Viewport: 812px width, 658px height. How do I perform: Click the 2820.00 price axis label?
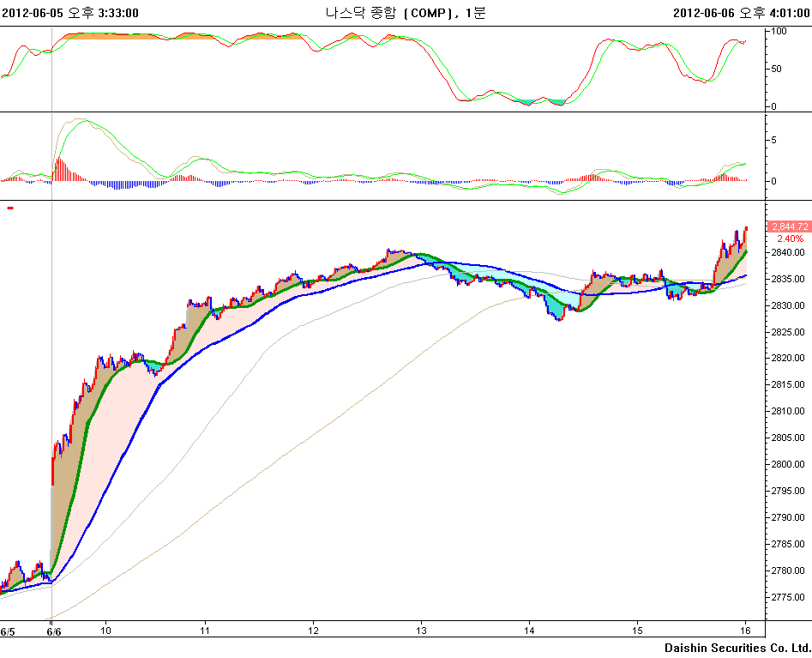click(x=787, y=359)
